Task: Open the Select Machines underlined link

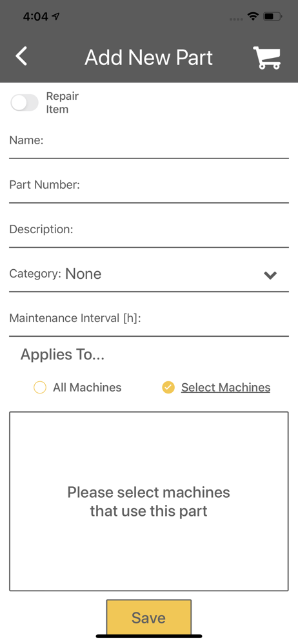Action: (226, 387)
